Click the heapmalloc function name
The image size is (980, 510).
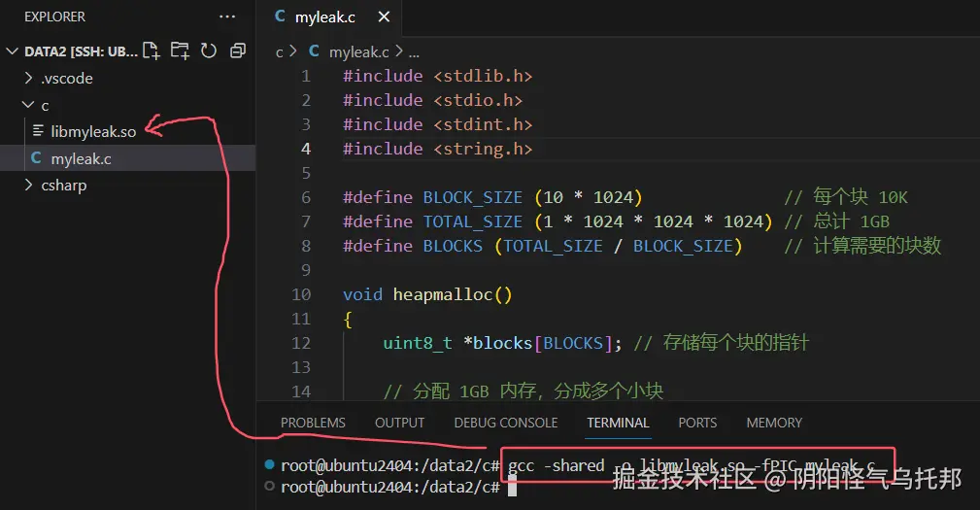tap(443, 295)
